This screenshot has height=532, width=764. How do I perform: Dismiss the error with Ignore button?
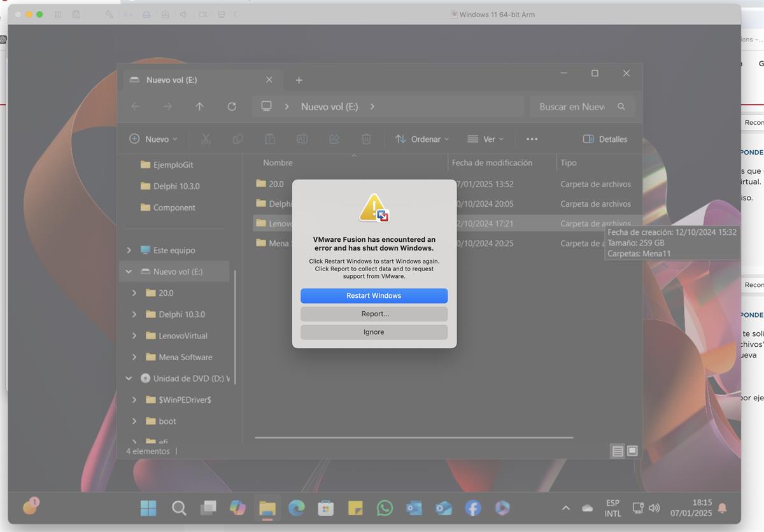374,332
